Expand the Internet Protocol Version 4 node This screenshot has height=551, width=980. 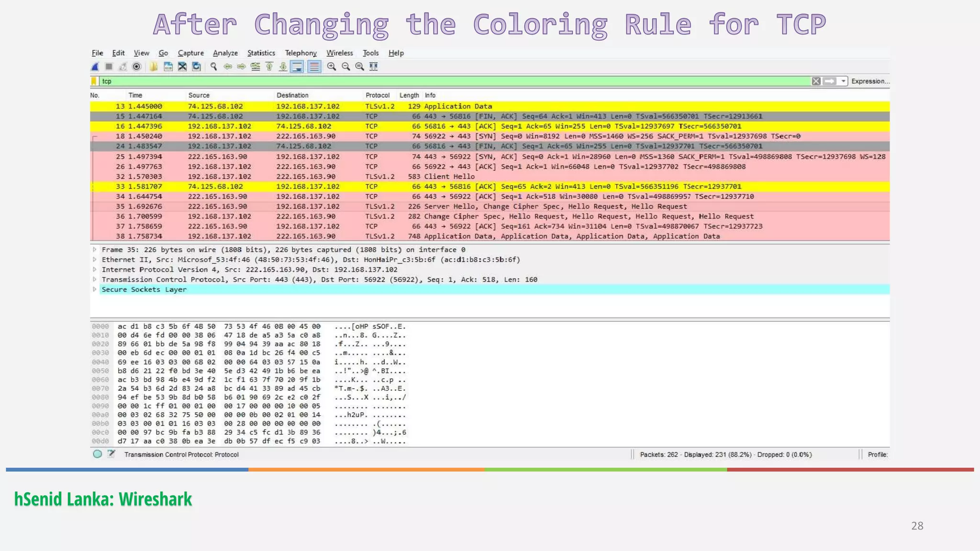95,270
